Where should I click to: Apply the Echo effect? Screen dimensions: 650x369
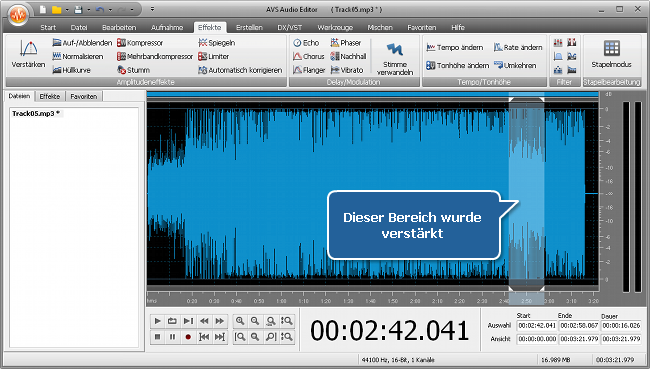point(306,43)
